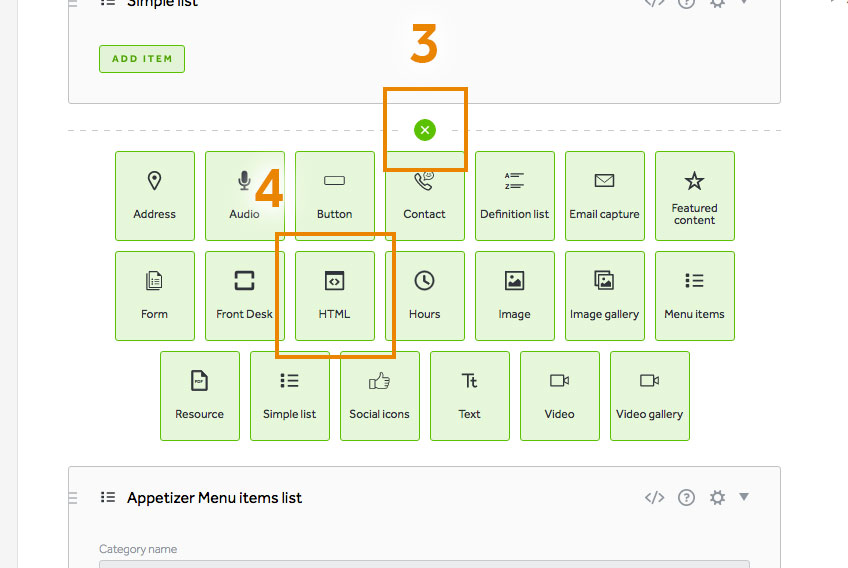Open help for Appetizer Menu items list

tap(686, 498)
